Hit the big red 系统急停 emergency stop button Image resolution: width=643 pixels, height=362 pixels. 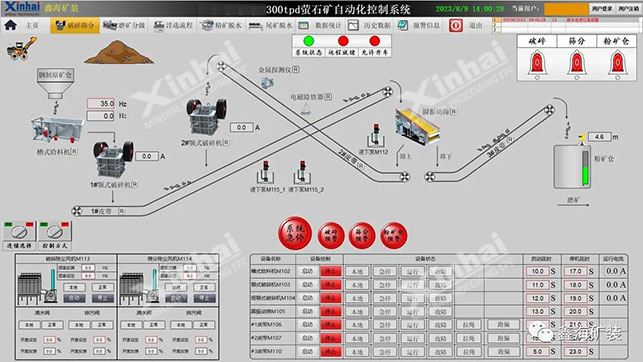pyautogui.click(x=295, y=234)
